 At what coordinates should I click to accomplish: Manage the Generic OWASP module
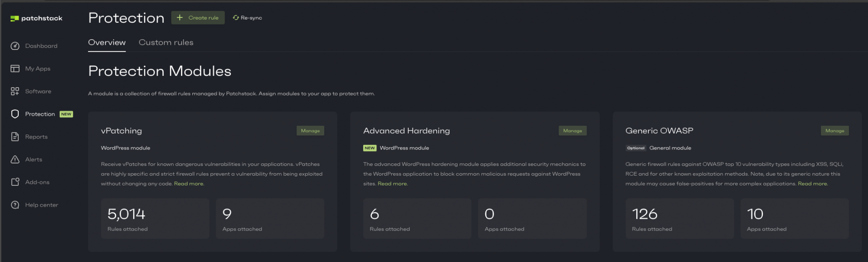[835, 131]
